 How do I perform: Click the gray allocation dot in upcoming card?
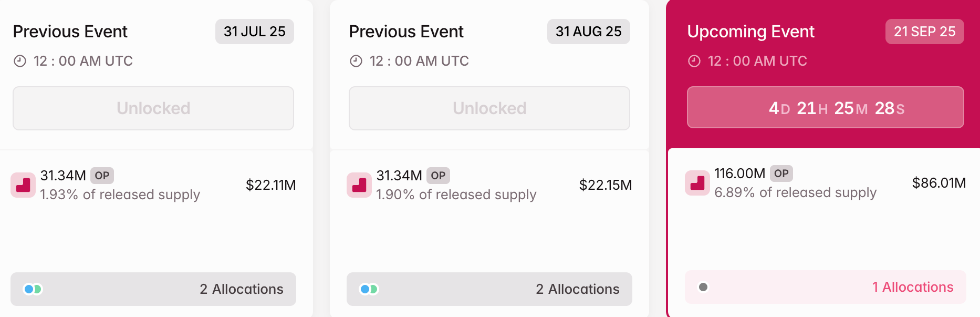click(x=703, y=287)
